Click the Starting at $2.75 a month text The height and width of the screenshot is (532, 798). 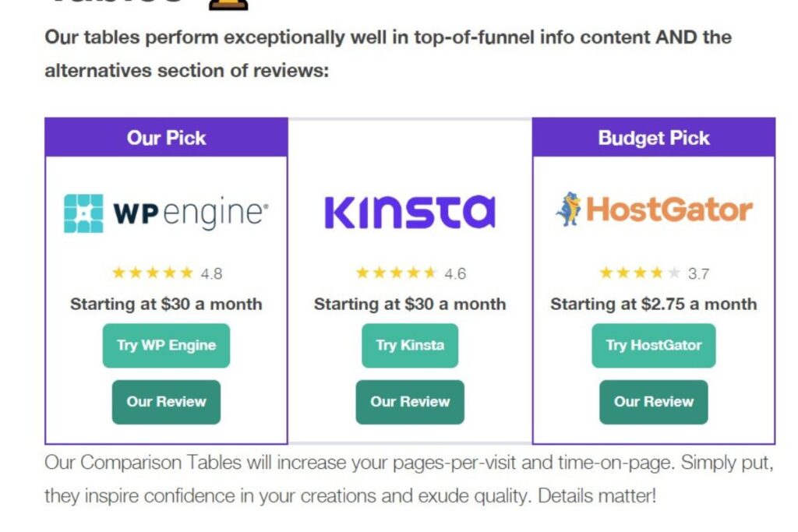(654, 304)
